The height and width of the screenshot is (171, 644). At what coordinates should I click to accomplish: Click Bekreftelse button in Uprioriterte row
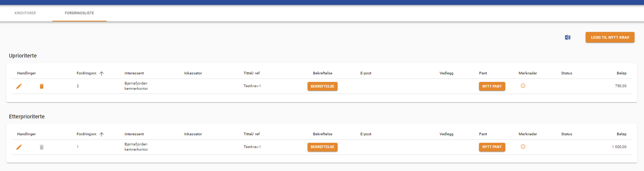click(x=322, y=86)
